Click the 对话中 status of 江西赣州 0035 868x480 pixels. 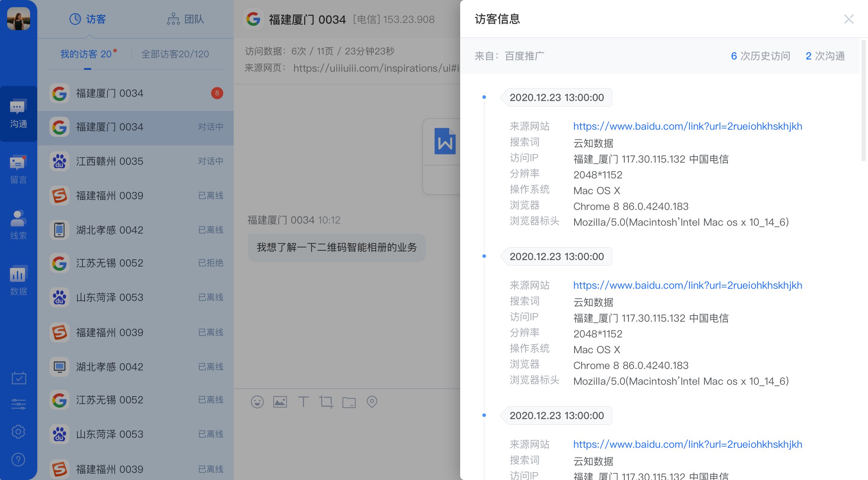point(211,161)
